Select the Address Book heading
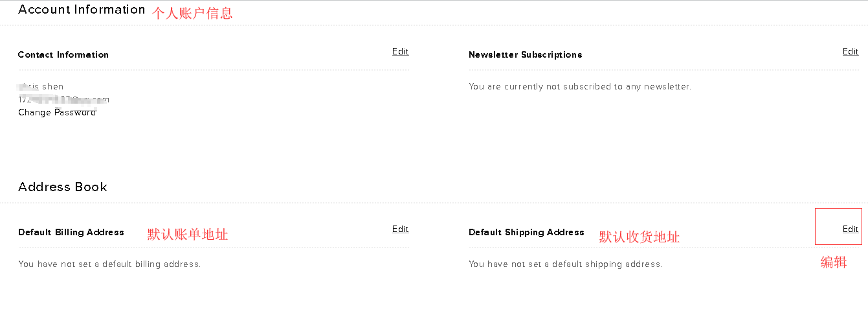868x313 pixels. (63, 187)
